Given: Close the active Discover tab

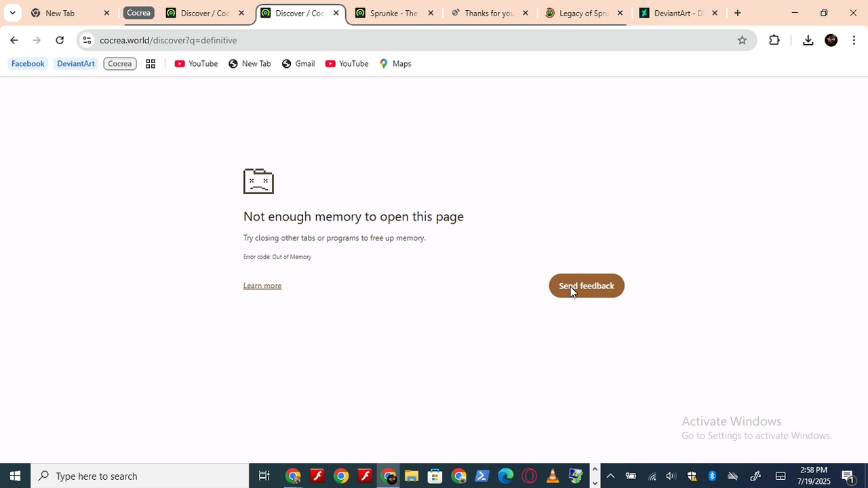Looking at the screenshot, I should tap(336, 13).
